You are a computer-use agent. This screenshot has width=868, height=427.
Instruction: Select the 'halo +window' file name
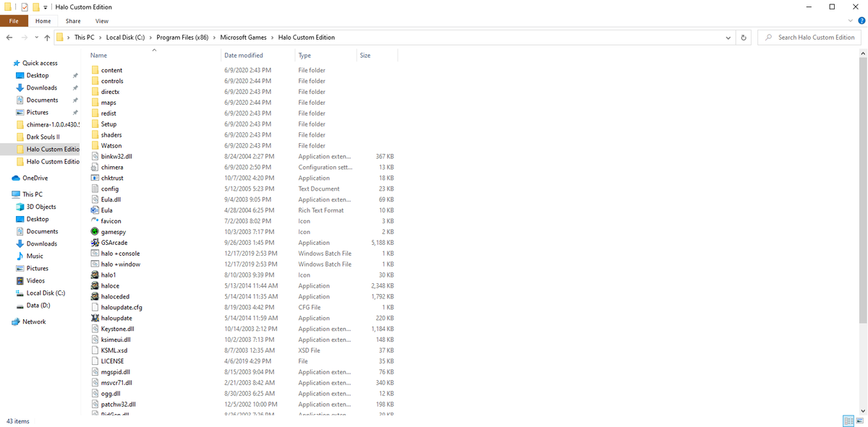coord(121,264)
